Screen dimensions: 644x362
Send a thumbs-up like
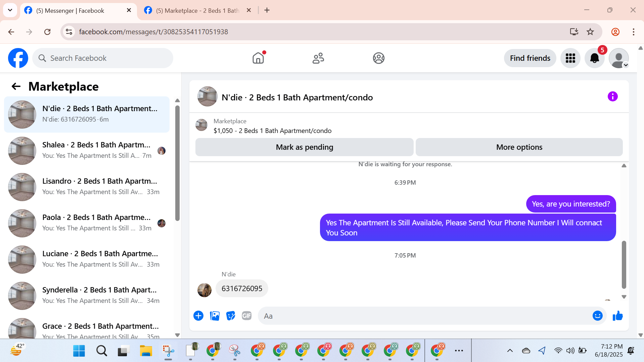pyautogui.click(x=617, y=316)
